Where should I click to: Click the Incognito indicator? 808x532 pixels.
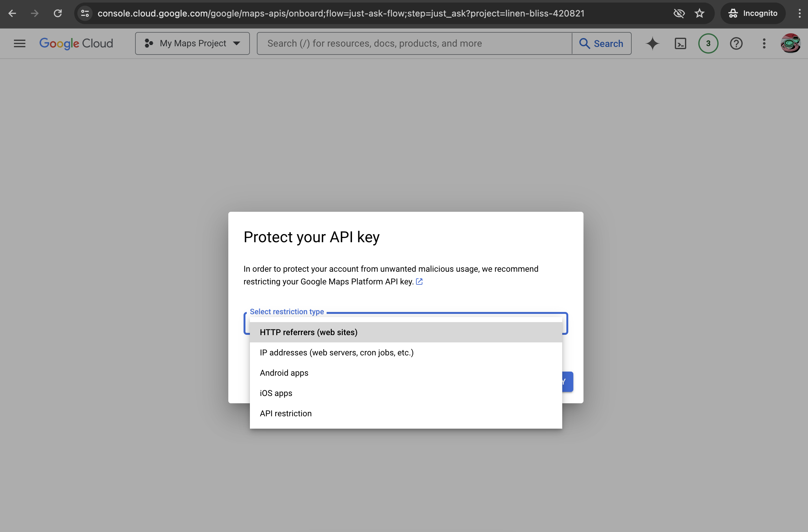click(x=753, y=13)
